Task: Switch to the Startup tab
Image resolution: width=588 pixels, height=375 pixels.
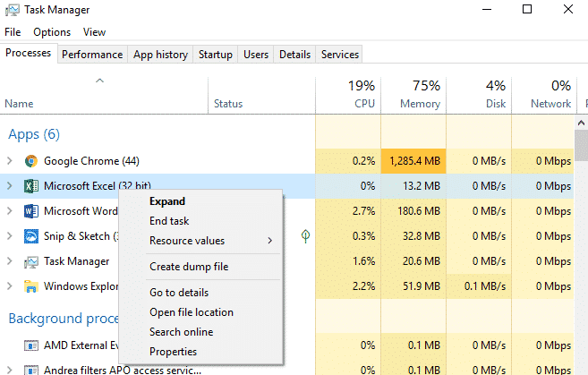Action: coord(216,55)
